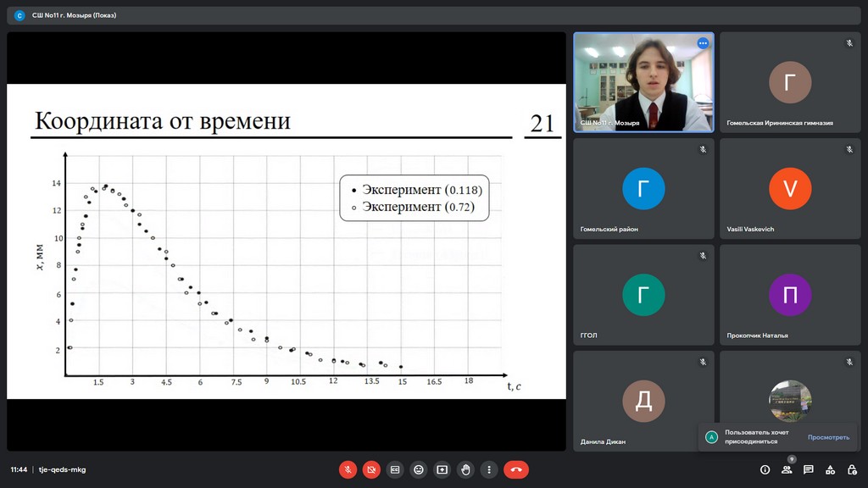Unmute the microphone in the call toolbar

pos(348,469)
